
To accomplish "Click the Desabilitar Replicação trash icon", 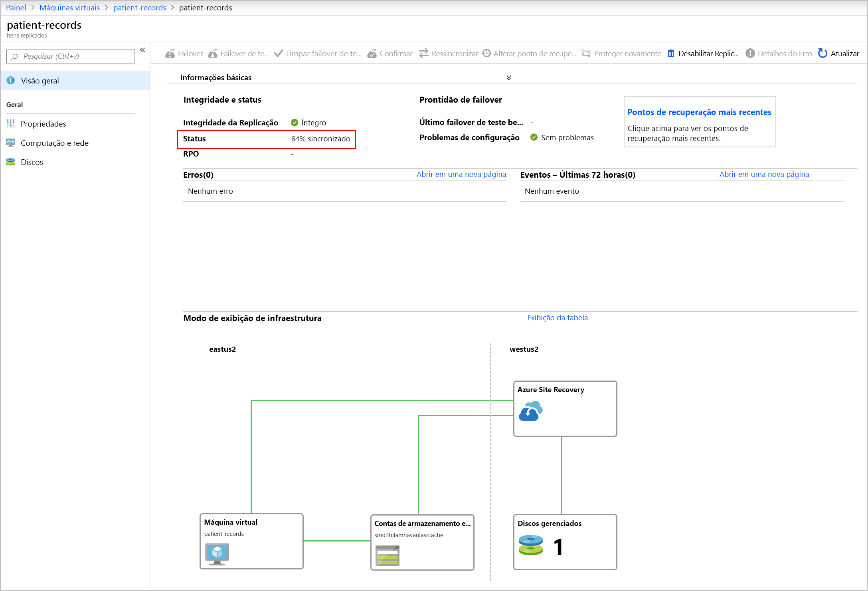I will pyautogui.click(x=671, y=54).
